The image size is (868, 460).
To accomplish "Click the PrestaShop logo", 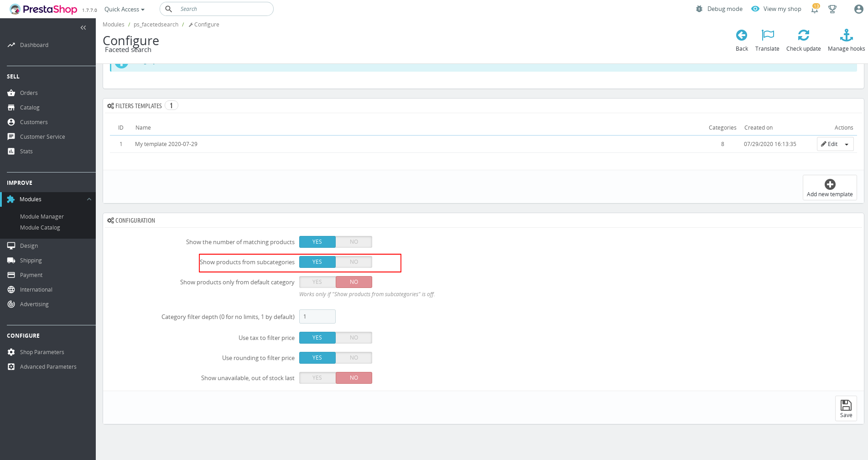I will [43, 9].
